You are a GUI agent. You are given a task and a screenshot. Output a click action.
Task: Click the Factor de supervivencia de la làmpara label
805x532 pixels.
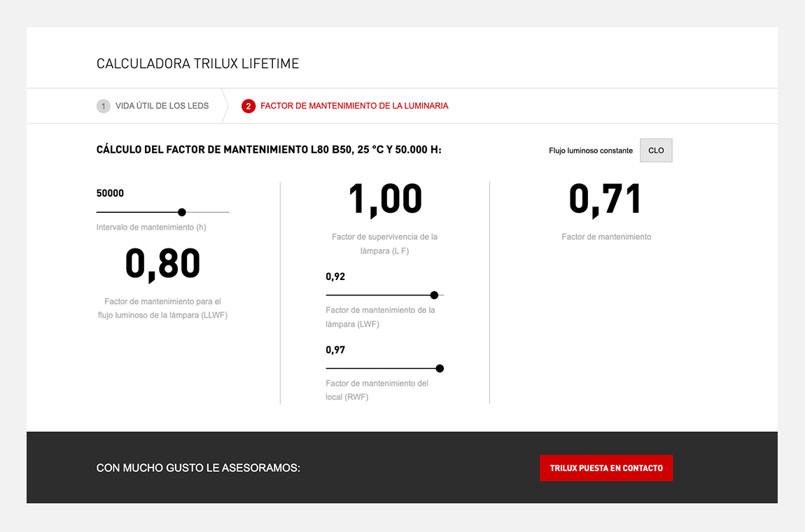pos(384,244)
